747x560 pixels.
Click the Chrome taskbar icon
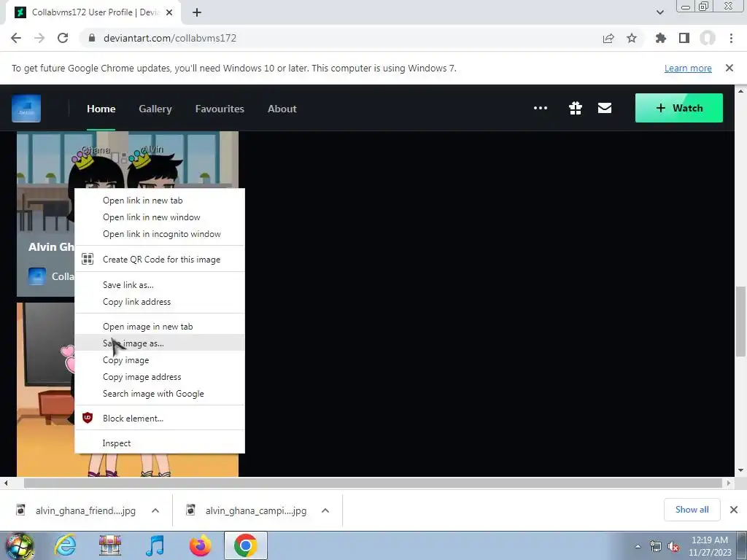245,545
